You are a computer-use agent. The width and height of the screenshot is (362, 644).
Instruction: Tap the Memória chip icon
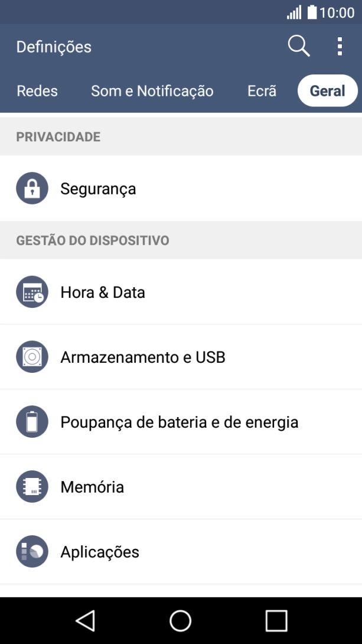(32, 487)
